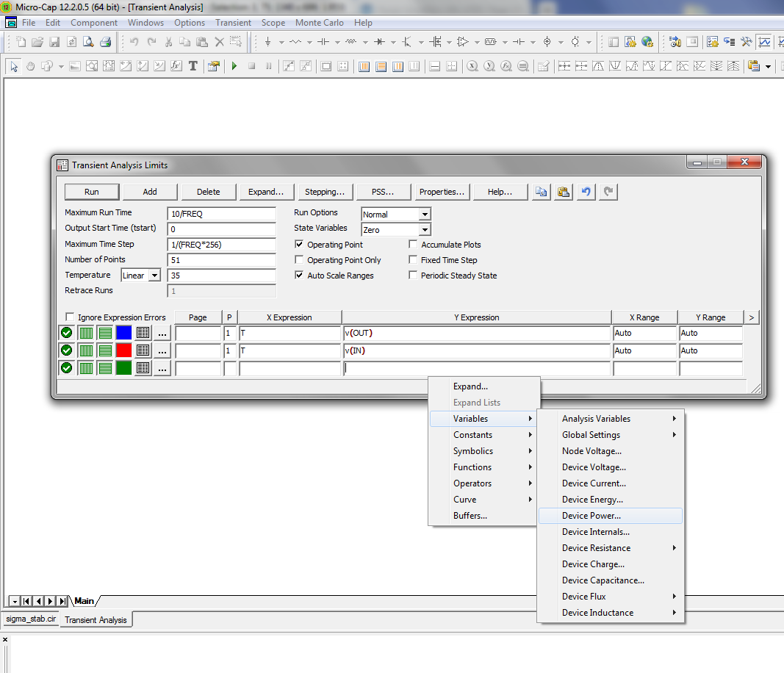Click the green Run play icon in toolbar
The height and width of the screenshot is (673, 784).
(x=234, y=66)
